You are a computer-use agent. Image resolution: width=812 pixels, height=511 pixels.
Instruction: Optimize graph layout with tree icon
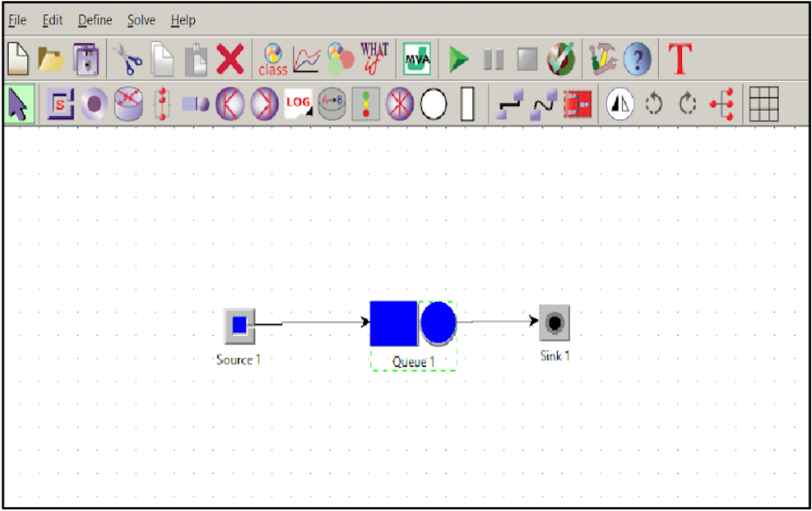click(721, 106)
